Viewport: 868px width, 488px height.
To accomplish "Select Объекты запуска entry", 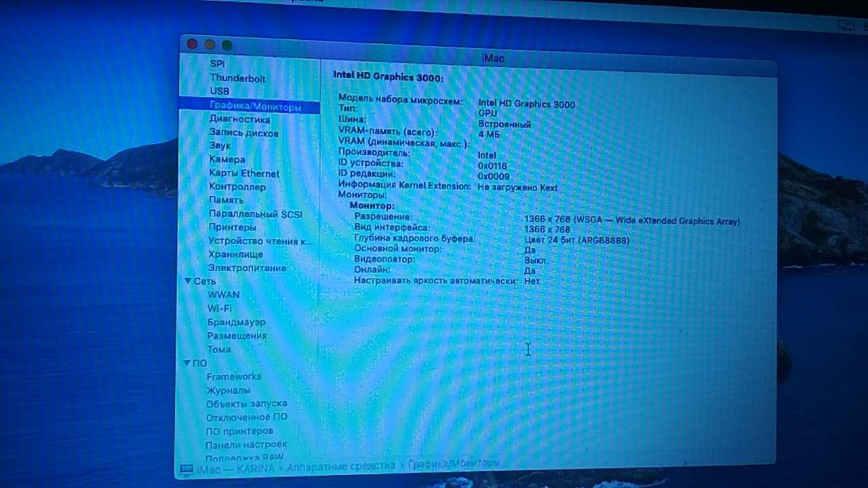I will point(247,403).
